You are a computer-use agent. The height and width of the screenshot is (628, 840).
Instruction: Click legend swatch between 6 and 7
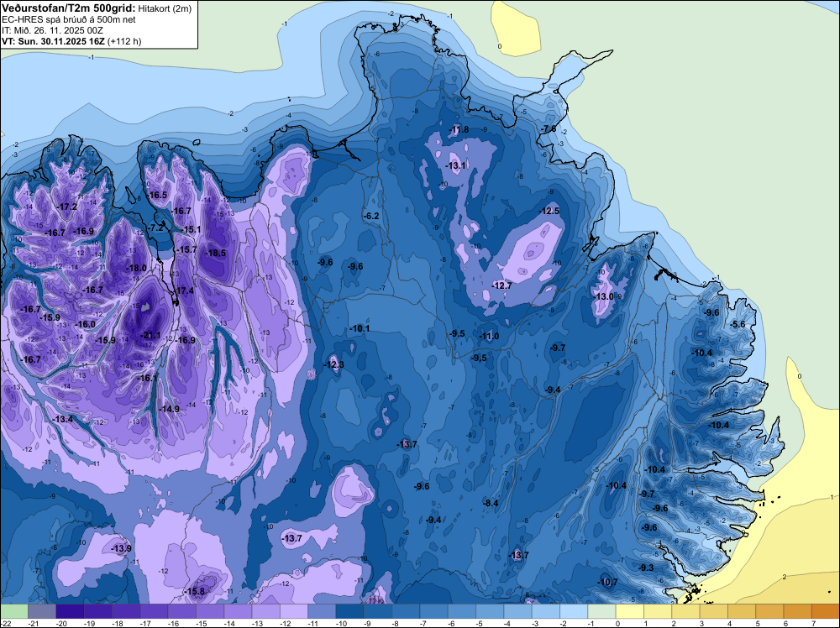[798, 611]
